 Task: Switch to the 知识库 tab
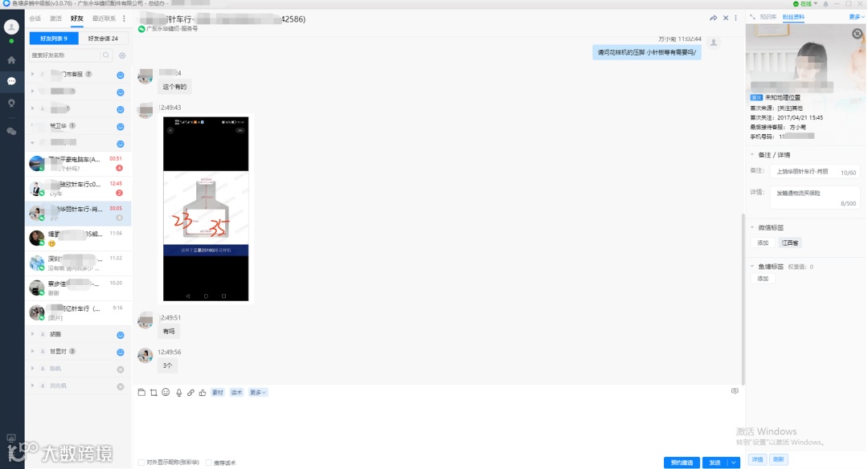pos(768,17)
